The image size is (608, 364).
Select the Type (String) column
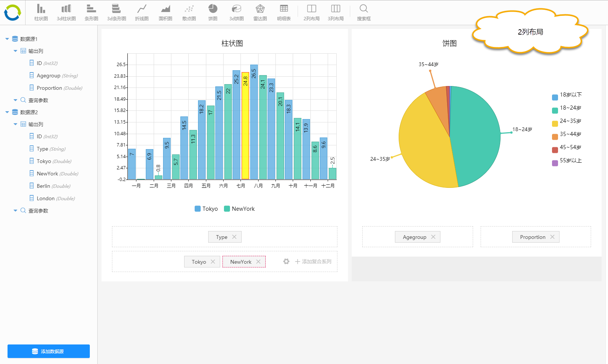(x=47, y=149)
